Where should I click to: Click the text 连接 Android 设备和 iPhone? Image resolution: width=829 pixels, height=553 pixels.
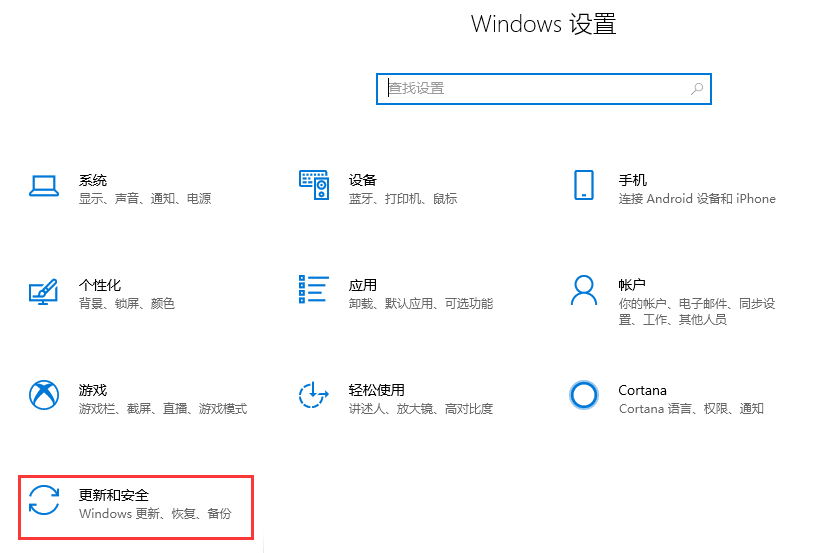(x=697, y=199)
